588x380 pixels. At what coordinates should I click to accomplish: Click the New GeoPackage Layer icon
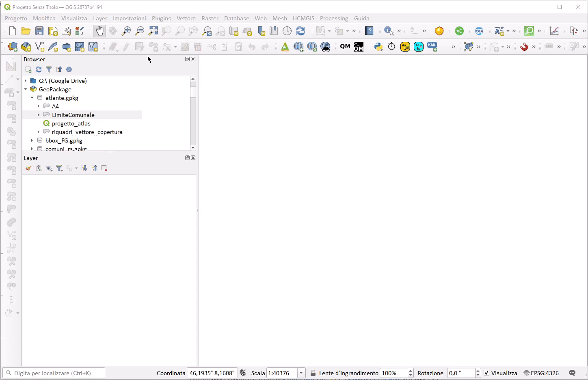[26, 47]
